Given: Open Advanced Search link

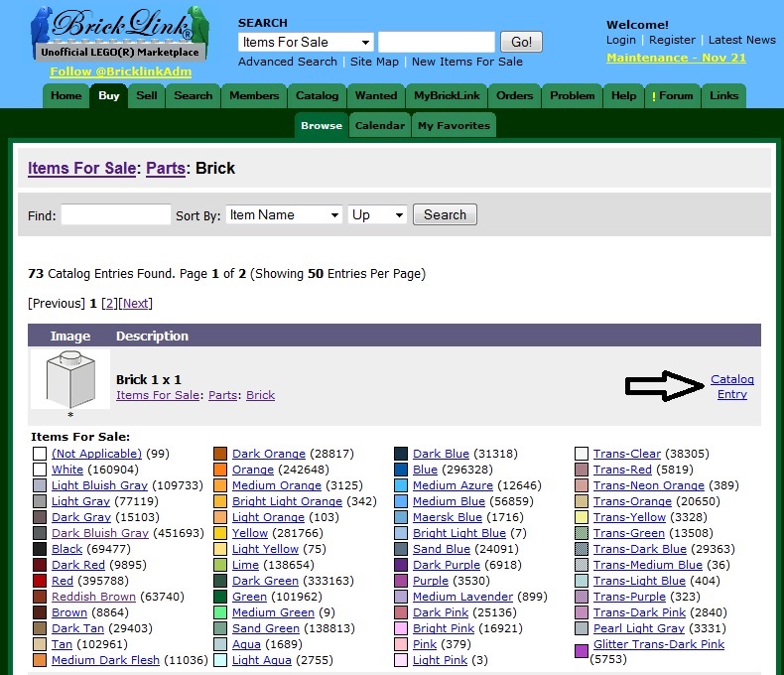Looking at the screenshot, I should tap(288, 62).
